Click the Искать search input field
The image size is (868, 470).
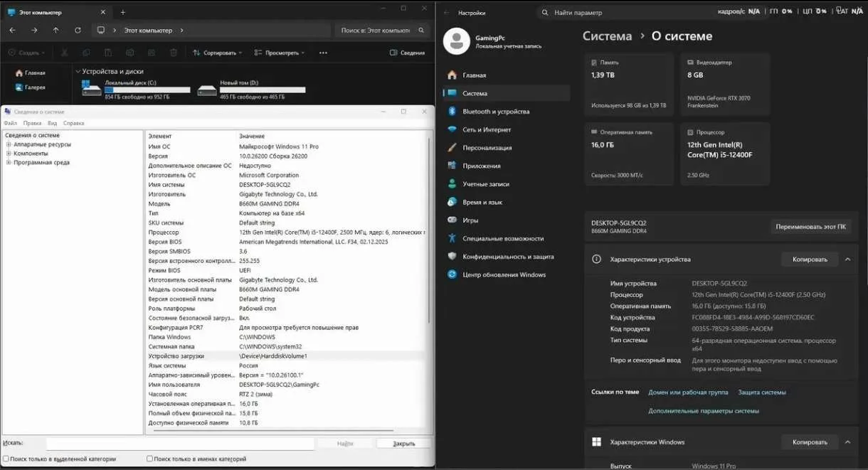[180, 443]
